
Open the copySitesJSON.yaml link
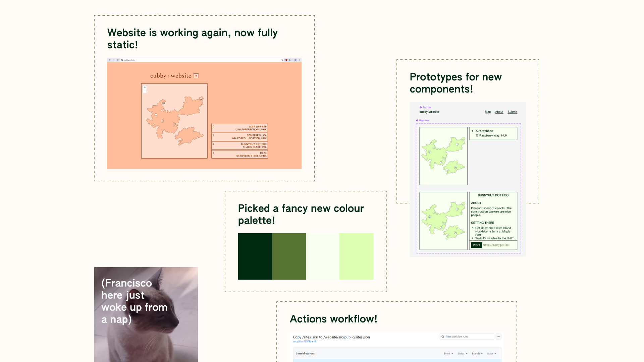[x=304, y=342]
